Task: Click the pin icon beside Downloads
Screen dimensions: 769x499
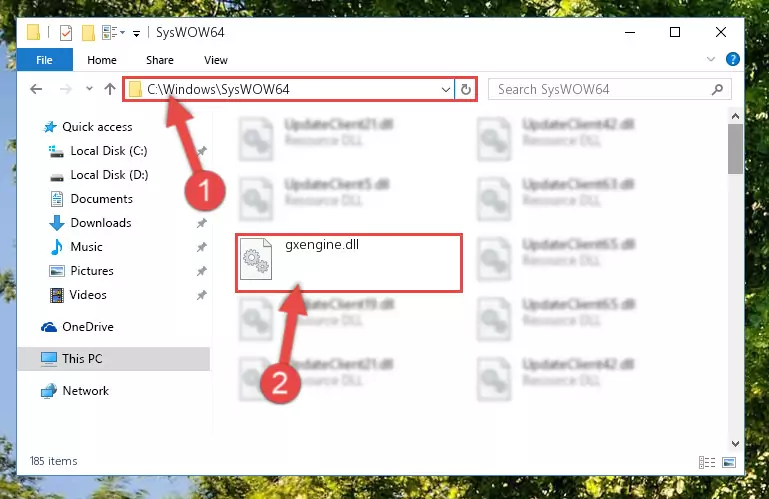Action: click(x=201, y=223)
